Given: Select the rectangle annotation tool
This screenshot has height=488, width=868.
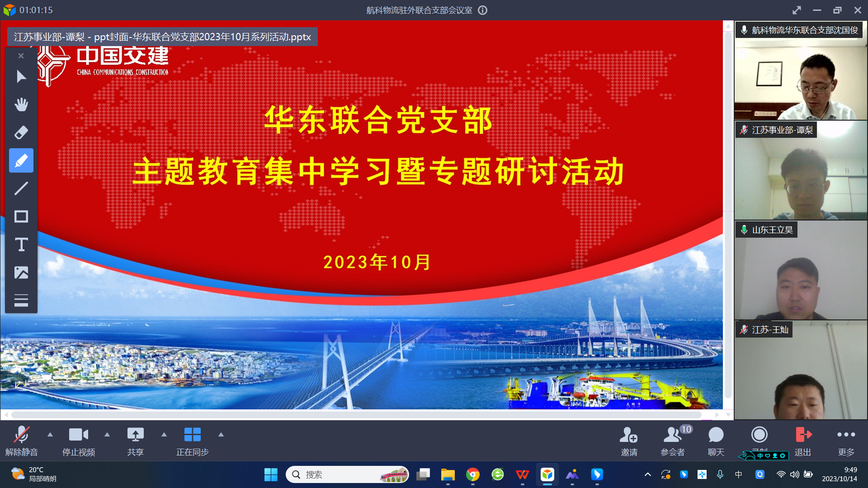Looking at the screenshot, I should pos(21,216).
